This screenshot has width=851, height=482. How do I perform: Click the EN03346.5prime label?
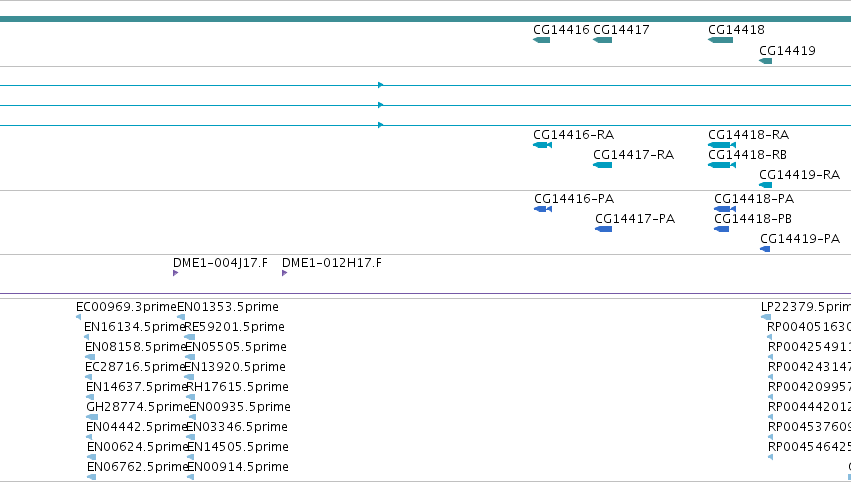tap(237, 427)
